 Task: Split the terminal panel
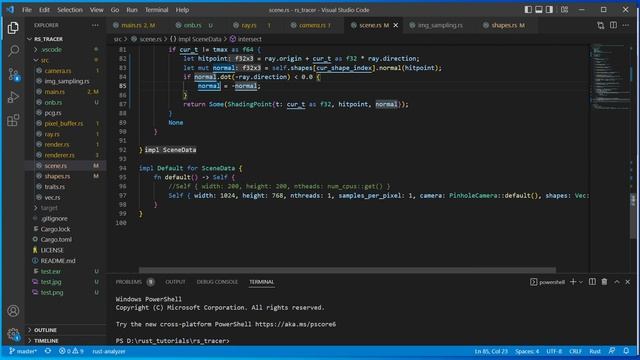pyautogui.click(x=592, y=282)
